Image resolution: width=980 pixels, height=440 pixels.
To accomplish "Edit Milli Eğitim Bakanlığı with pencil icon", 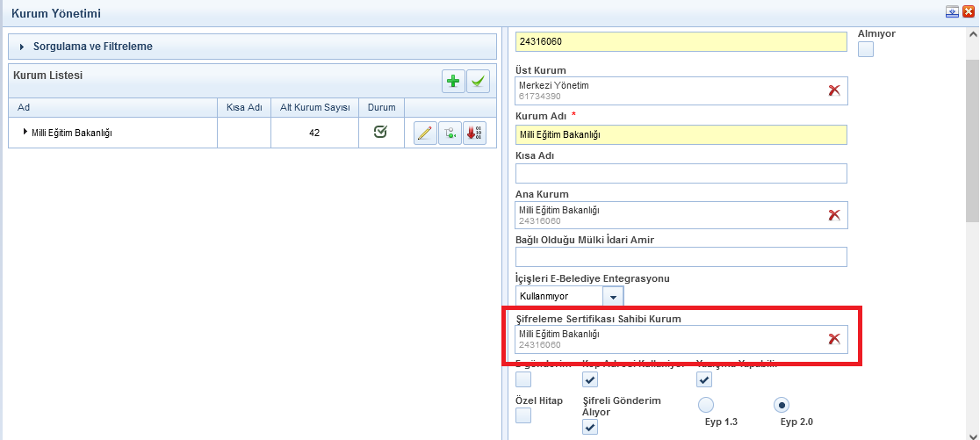I will pyautogui.click(x=425, y=133).
